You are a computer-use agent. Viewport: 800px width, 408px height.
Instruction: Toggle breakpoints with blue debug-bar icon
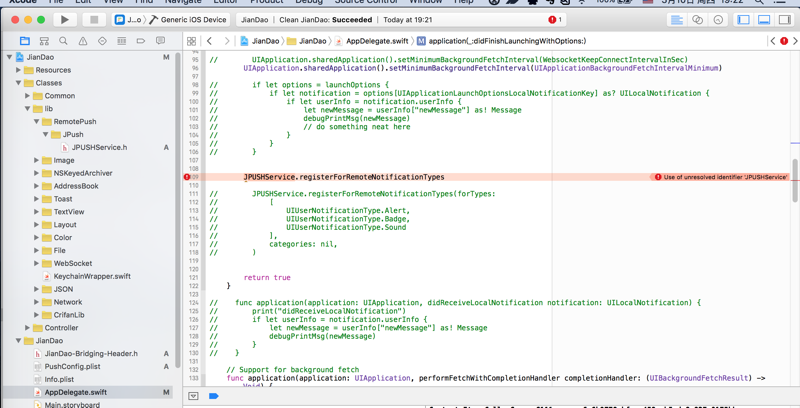214,396
